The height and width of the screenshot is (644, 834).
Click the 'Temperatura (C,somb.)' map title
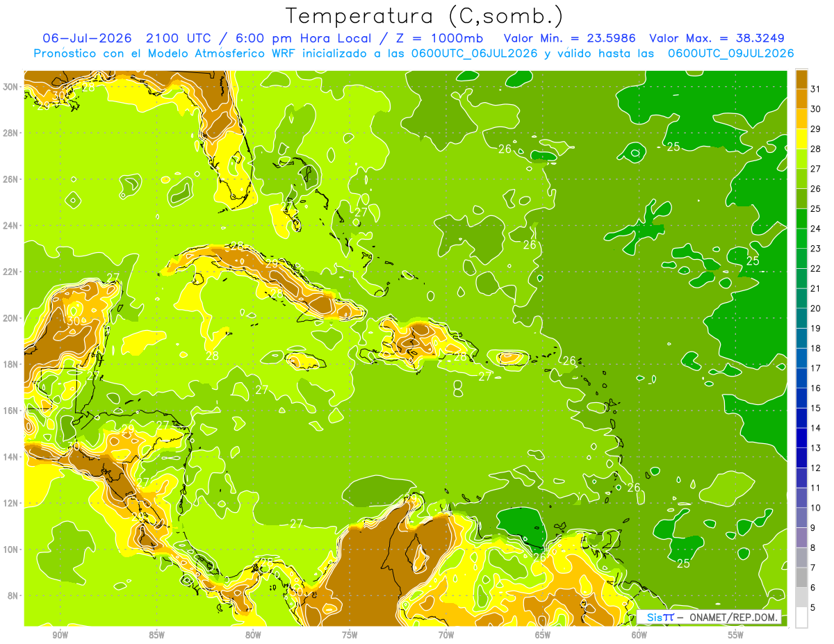coord(425,16)
